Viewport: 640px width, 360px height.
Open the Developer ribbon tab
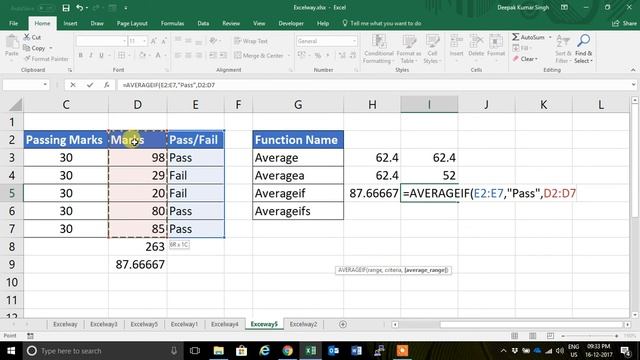[x=291, y=24]
